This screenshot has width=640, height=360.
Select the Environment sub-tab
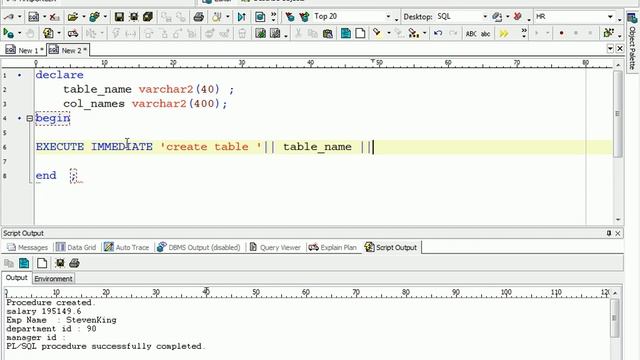click(x=53, y=279)
